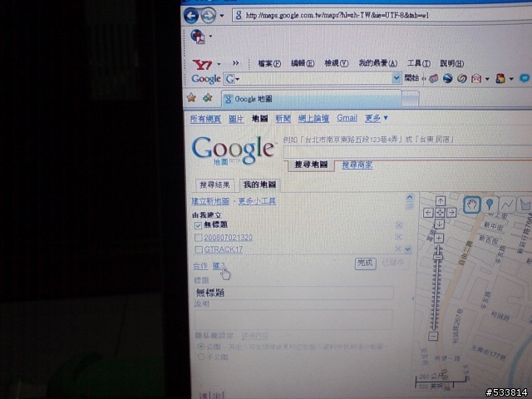Click the address bar URL field
532x399 pixels.
point(382,15)
